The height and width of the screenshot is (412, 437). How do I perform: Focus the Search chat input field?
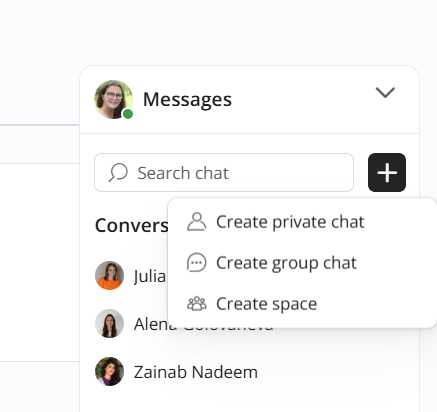(x=224, y=172)
